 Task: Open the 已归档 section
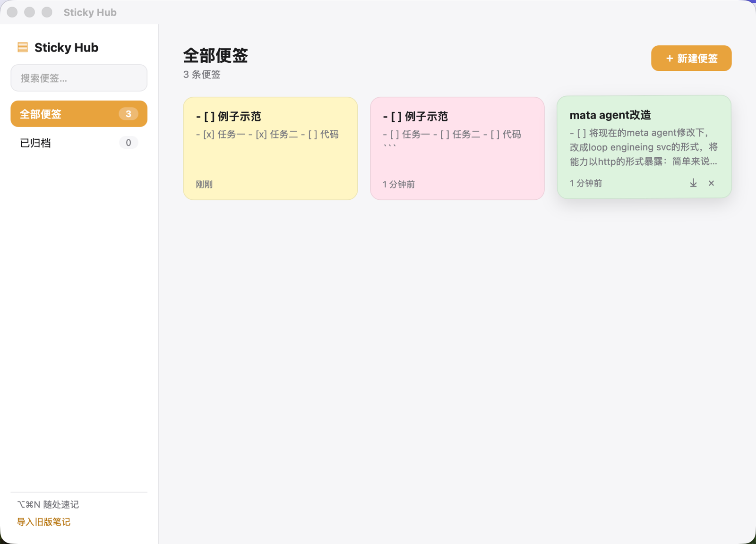pos(79,143)
